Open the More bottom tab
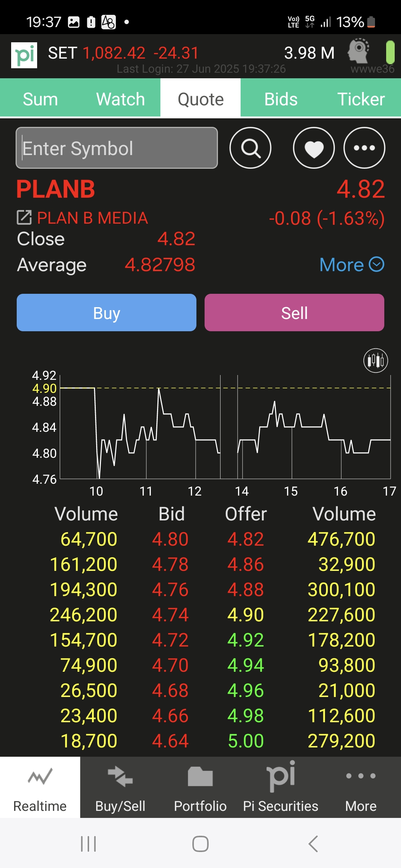Viewport: 401px width, 868px height. (361, 787)
